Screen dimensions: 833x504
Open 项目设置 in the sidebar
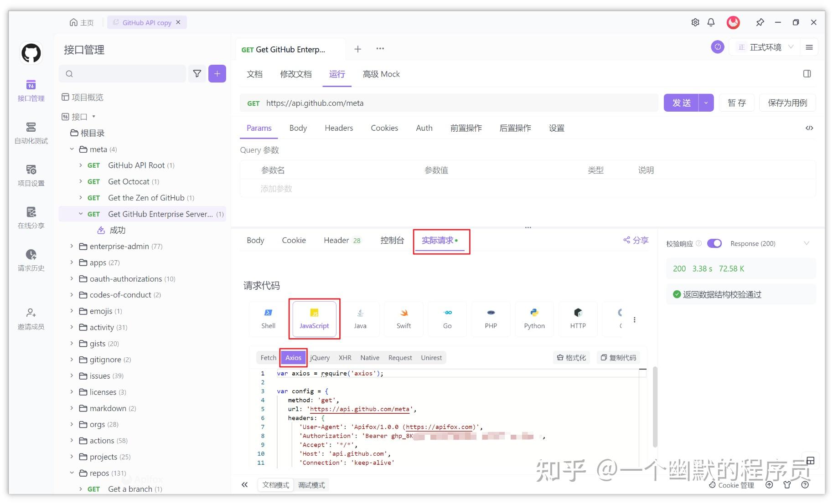[x=31, y=175]
